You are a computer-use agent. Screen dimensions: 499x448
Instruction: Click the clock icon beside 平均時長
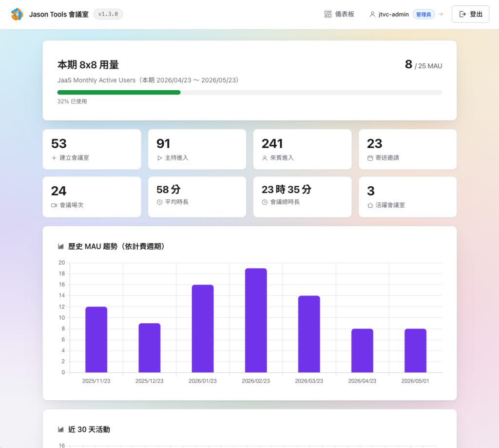(159, 202)
